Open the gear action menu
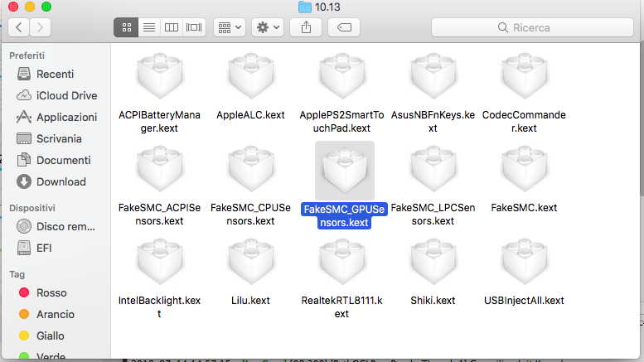 [x=268, y=27]
